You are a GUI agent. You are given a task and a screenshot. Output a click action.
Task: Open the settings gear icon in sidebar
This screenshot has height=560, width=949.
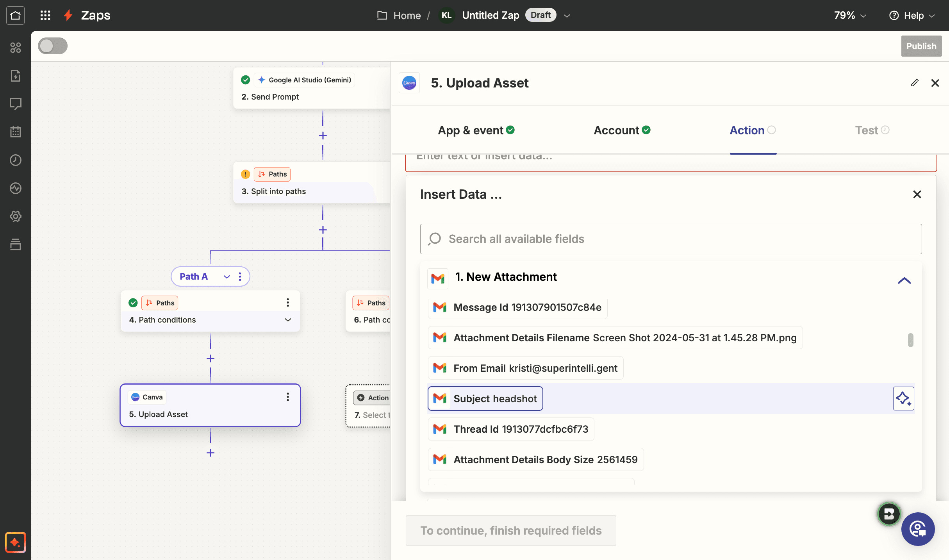(15, 216)
